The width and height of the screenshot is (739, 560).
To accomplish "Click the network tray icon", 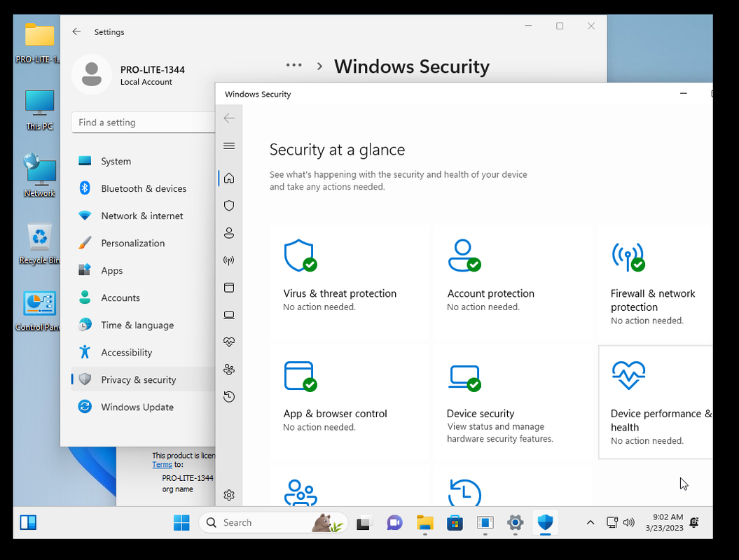I will click(612, 522).
